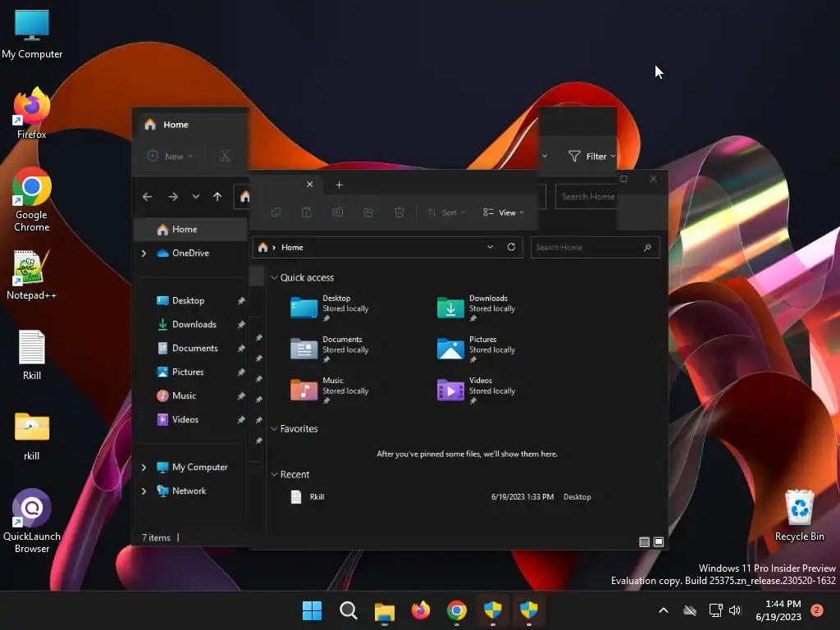This screenshot has height=630, width=840.
Task: Open the Documents folder in Quick access
Action: (x=330, y=349)
